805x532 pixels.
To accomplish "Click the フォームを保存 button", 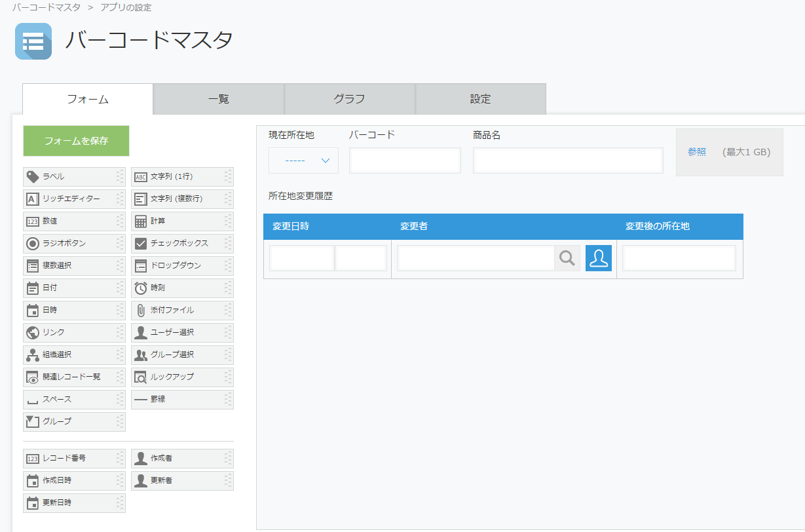I will tap(76, 141).
